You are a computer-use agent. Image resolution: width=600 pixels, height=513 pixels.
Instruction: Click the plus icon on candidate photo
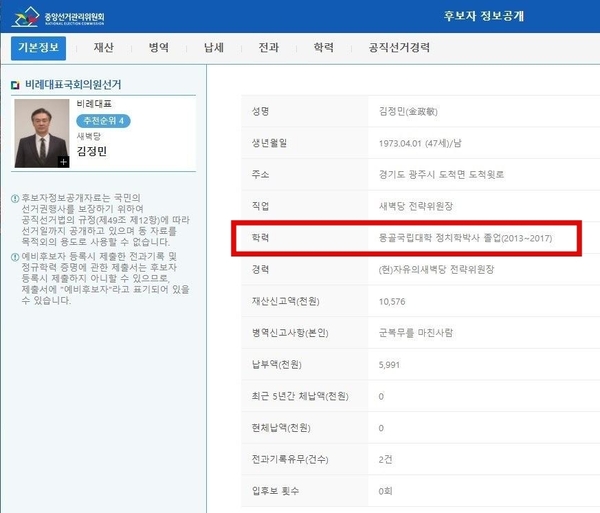64,161
